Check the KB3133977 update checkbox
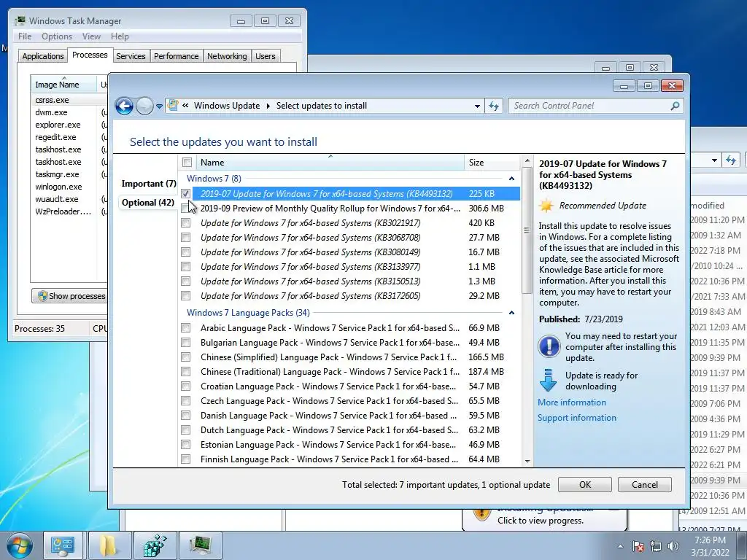 pos(186,267)
